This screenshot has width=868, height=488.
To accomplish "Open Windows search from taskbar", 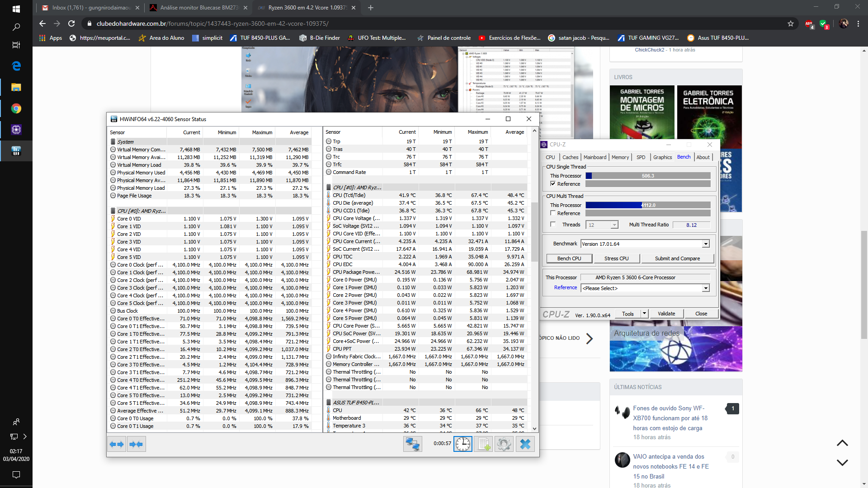I will [x=16, y=27].
